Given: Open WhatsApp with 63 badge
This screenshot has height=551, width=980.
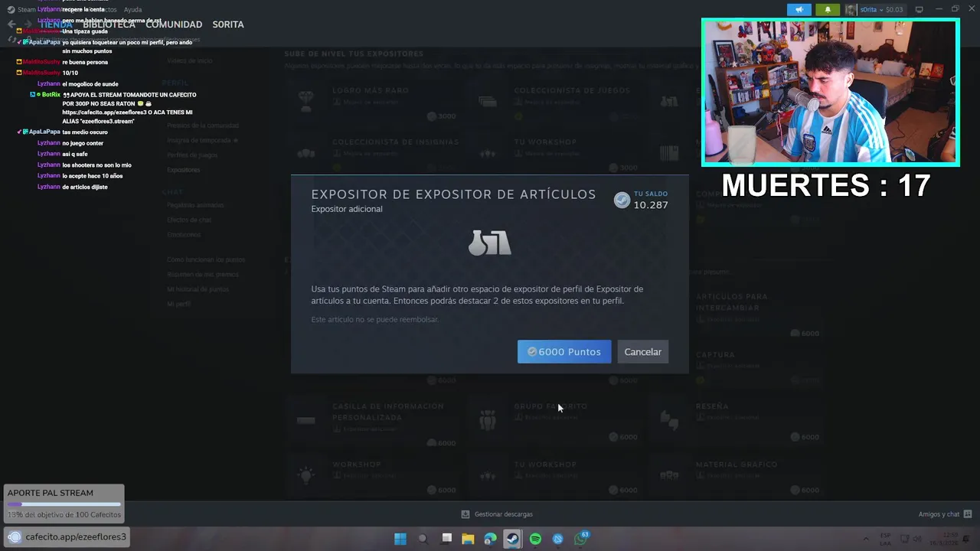Looking at the screenshot, I should point(580,539).
